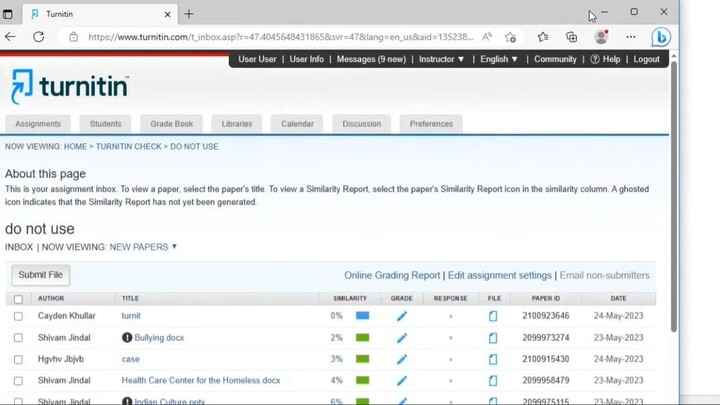Open the English language dropdown
Viewport: 720px width, 405px height.
(x=499, y=59)
